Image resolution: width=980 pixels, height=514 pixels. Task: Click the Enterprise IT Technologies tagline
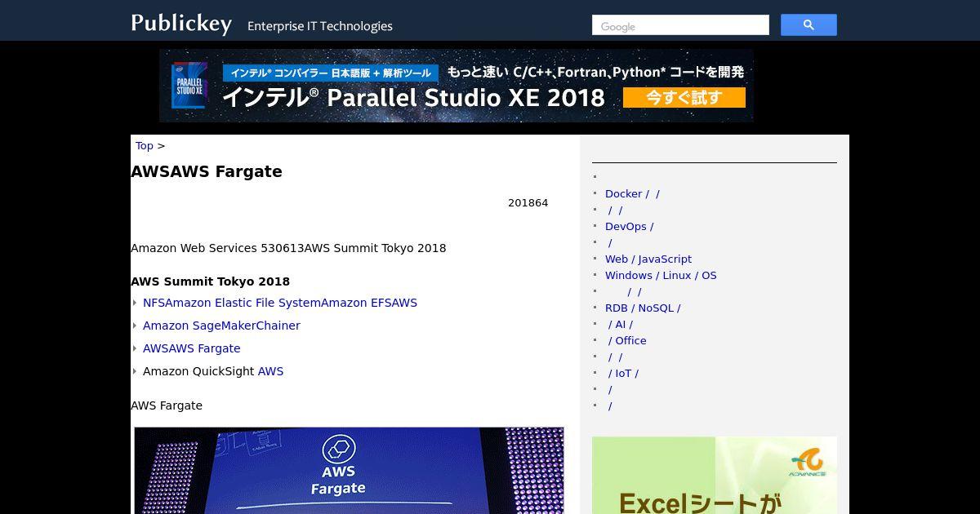click(x=320, y=26)
